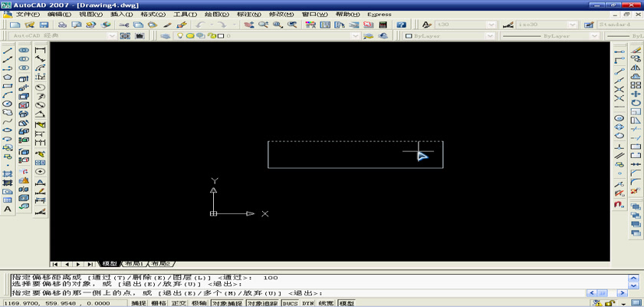Open the 文件(F) menu

(28, 14)
